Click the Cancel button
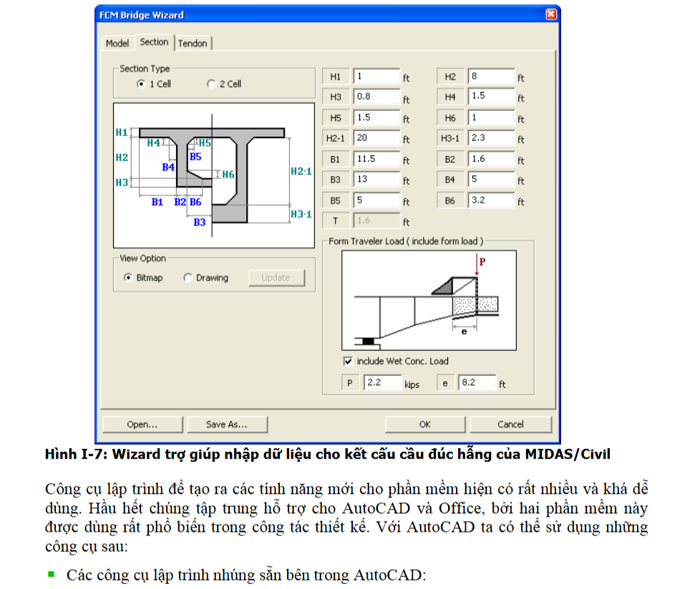Viewport: 700px width, 589px height. click(x=510, y=424)
